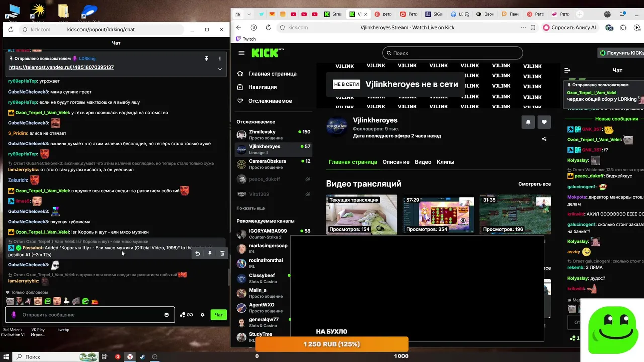Open pinned message options three-dot menu
The image size is (644, 362).
pyautogui.click(x=220, y=59)
